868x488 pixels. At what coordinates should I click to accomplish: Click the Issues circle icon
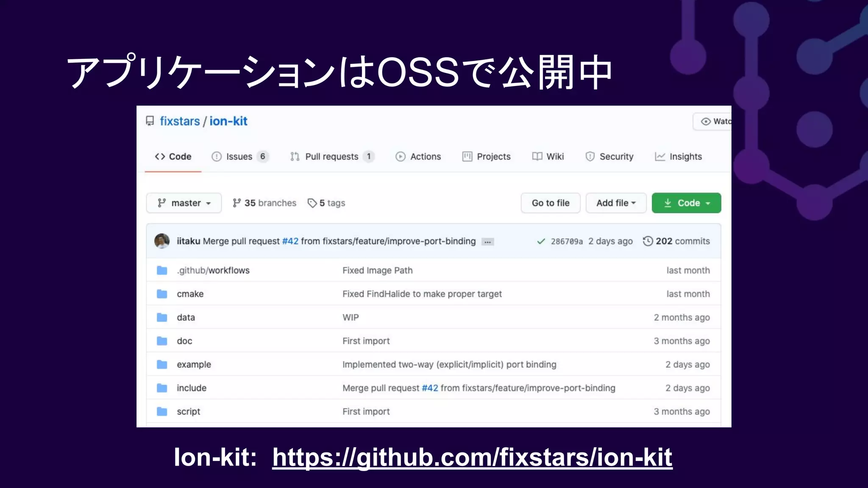(x=217, y=157)
